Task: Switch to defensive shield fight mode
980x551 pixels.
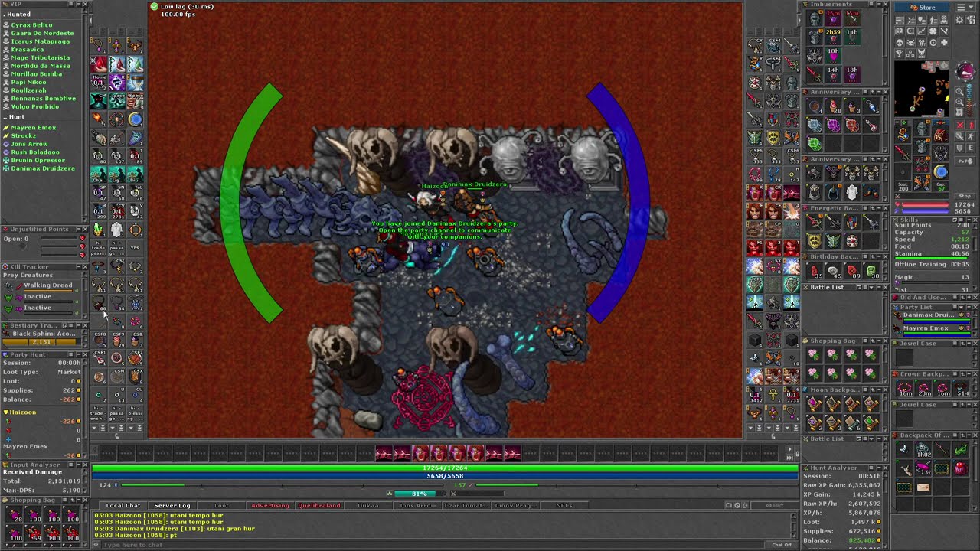Action: click(x=959, y=148)
